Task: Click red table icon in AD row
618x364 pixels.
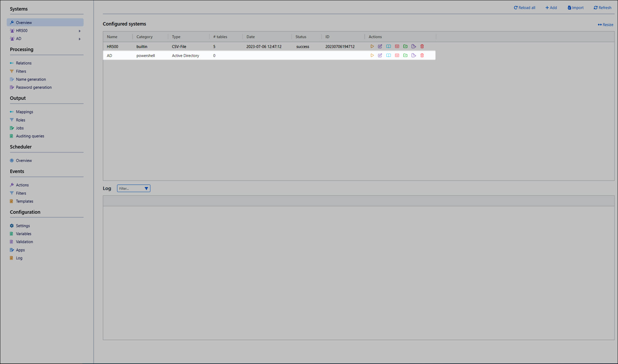Action: pos(397,55)
